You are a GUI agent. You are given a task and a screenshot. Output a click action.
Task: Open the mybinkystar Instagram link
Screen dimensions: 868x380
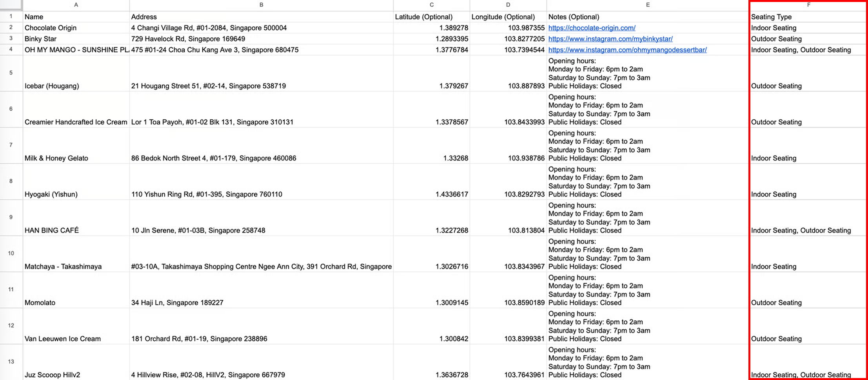[x=610, y=39]
